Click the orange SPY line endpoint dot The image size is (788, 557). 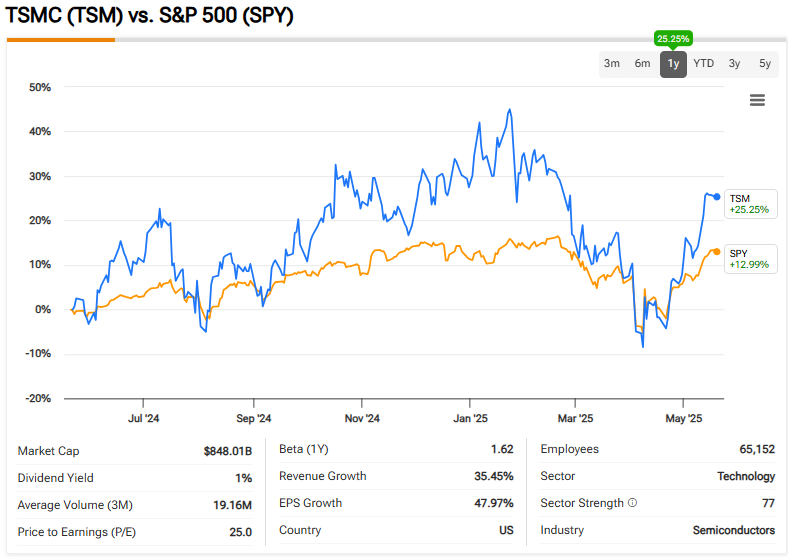coord(717,252)
